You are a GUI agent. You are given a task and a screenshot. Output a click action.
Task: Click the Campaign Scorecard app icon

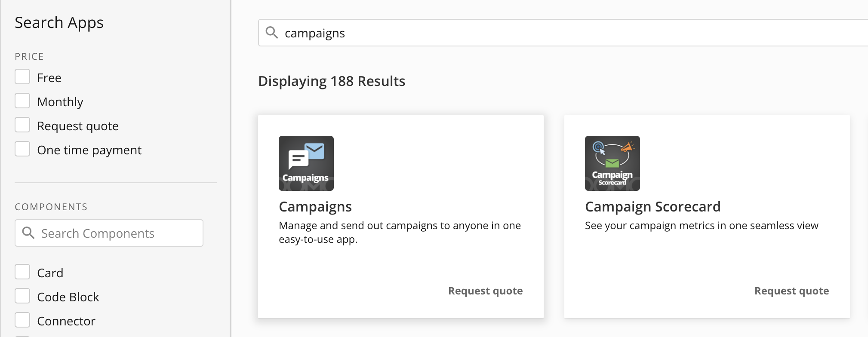(x=613, y=163)
